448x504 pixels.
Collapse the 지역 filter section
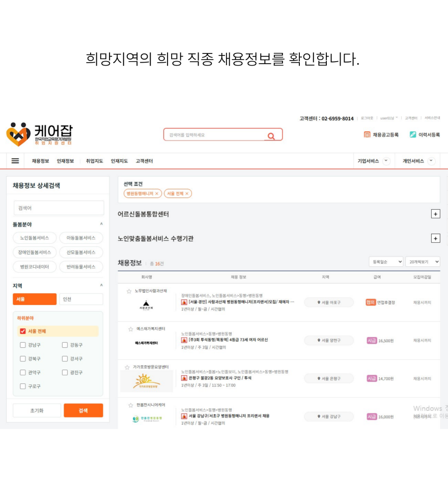(101, 286)
